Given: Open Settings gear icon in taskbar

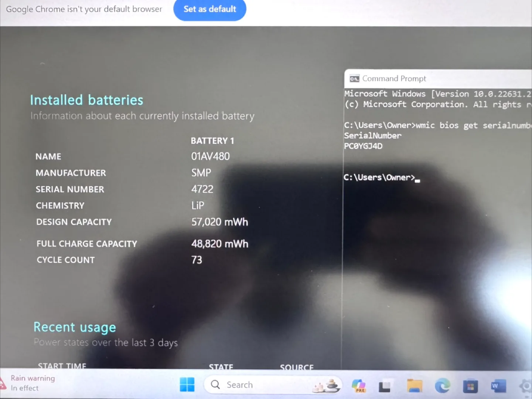Looking at the screenshot, I should click(526, 386).
